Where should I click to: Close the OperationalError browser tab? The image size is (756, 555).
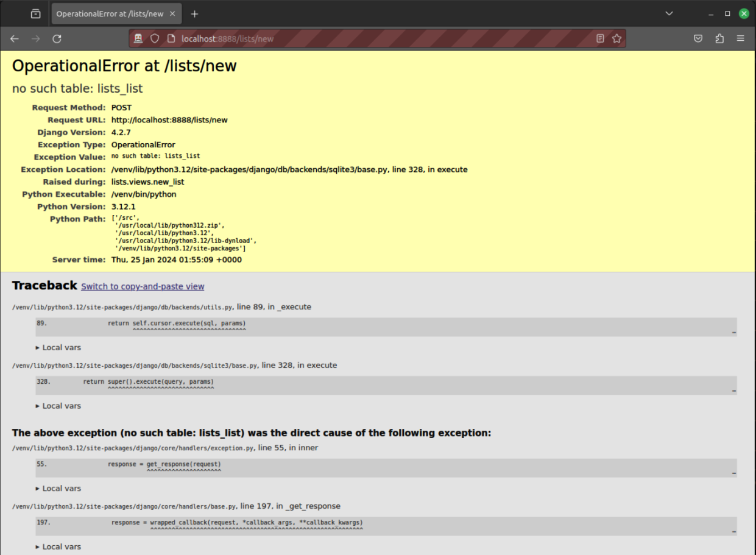tap(172, 13)
